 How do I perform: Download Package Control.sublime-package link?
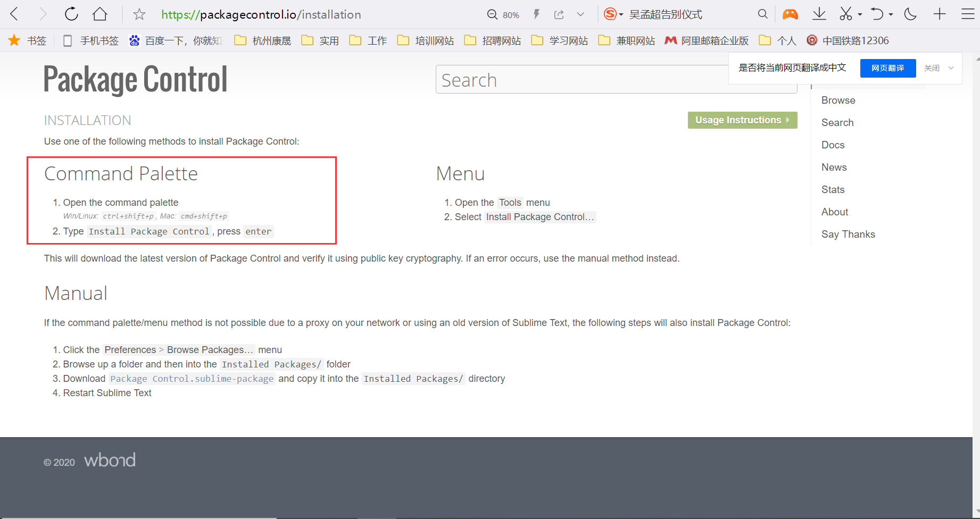(x=192, y=379)
